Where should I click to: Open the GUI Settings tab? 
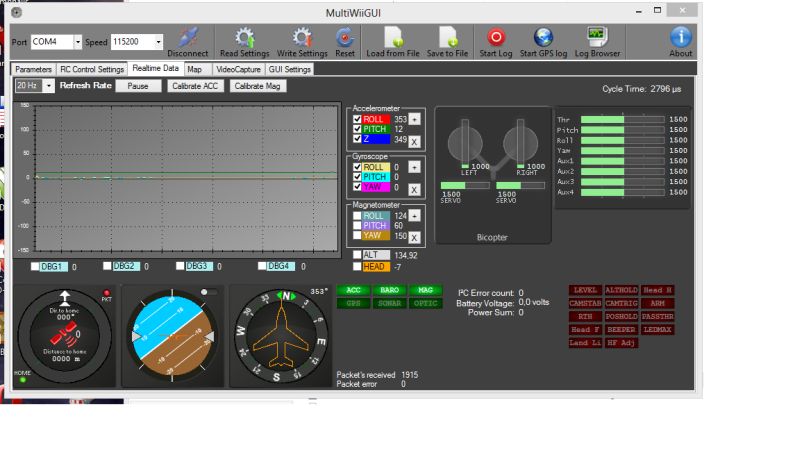pyautogui.click(x=289, y=69)
